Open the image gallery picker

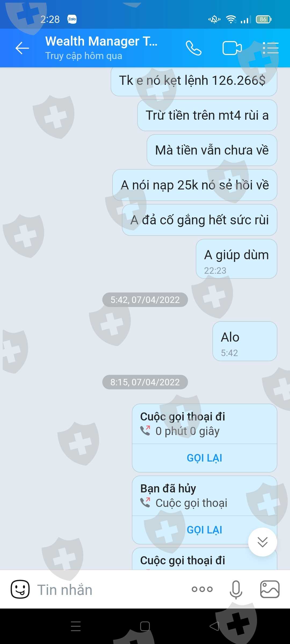pos(270,589)
